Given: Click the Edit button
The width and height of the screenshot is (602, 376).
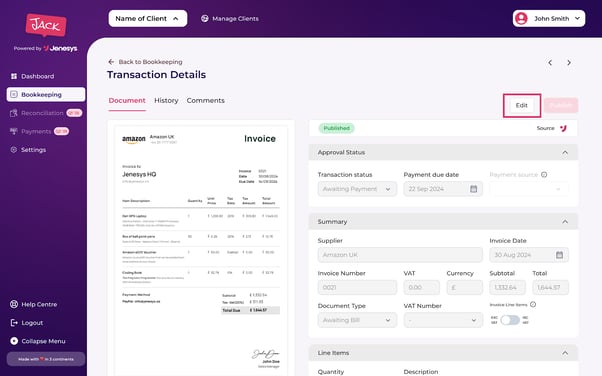Looking at the screenshot, I should tap(522, 105).
